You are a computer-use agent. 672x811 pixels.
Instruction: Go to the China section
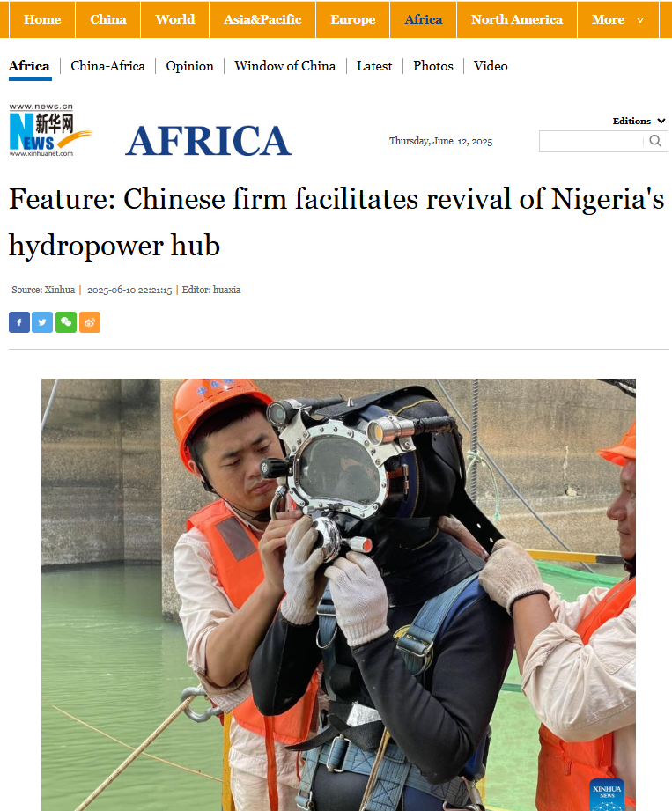(x=108, y=19)
